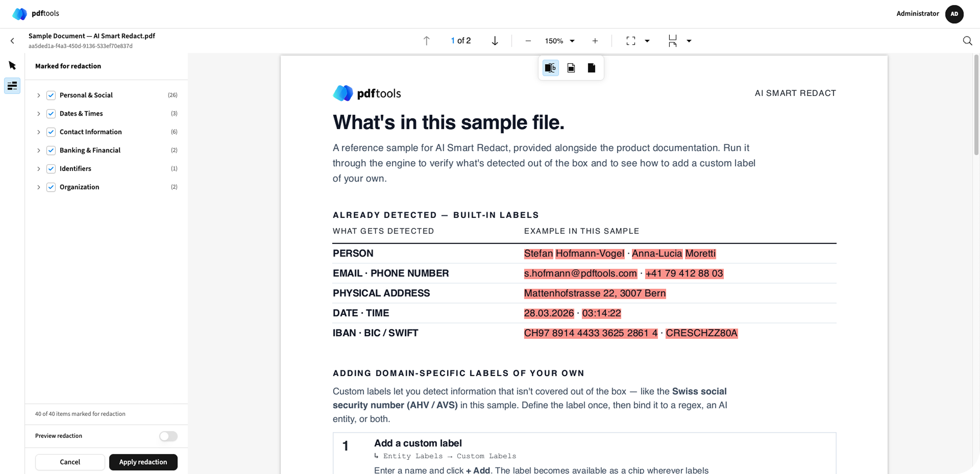This screenshot has height=474, width=980.
Task: Open the fit mode dropdown arrow
Action: tap(647, 41)
